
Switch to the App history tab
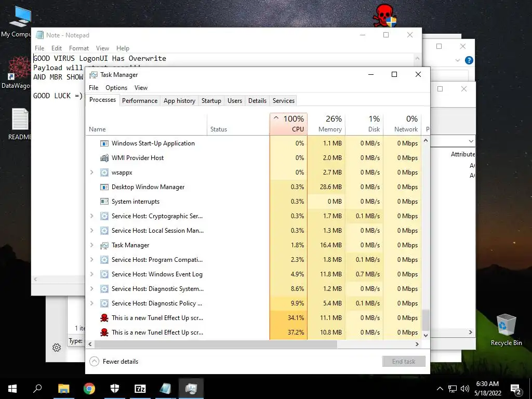pyautogui.click(x=179, y=101)
